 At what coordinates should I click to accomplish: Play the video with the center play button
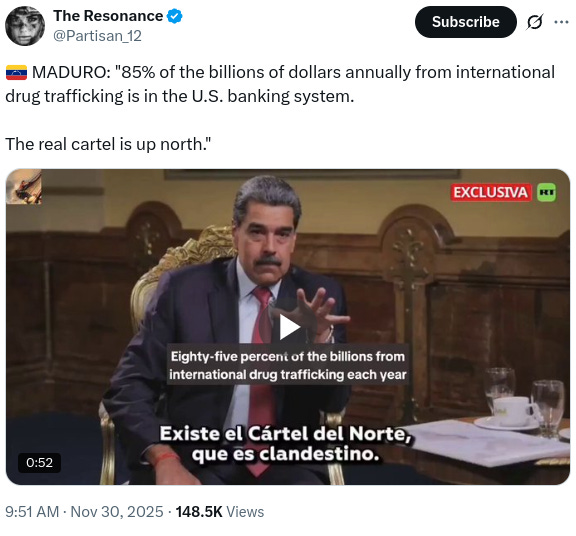pos(289,327)
